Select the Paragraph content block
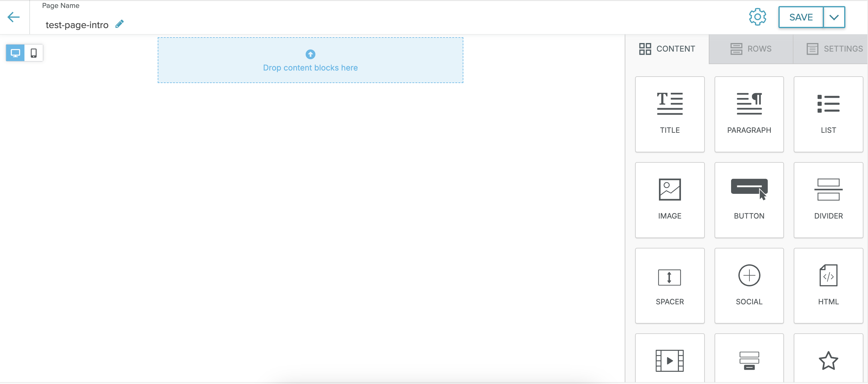Screen dimensions: 868x384 [x=749, y=114]
